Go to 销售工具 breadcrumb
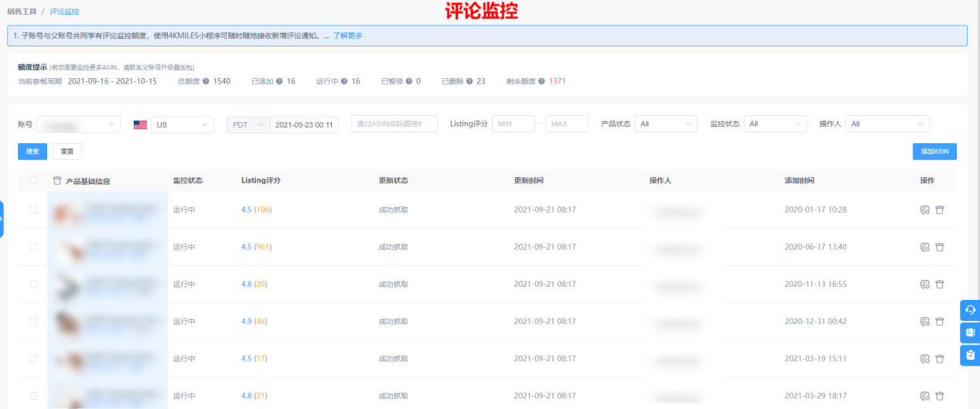Screen dimensions: 980x409 tap(22, 12)
